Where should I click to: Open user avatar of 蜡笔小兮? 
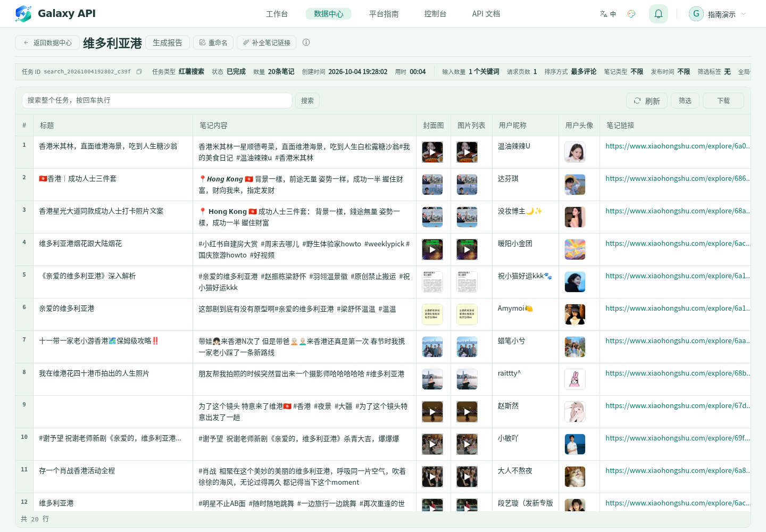click(x=575, y=347)
